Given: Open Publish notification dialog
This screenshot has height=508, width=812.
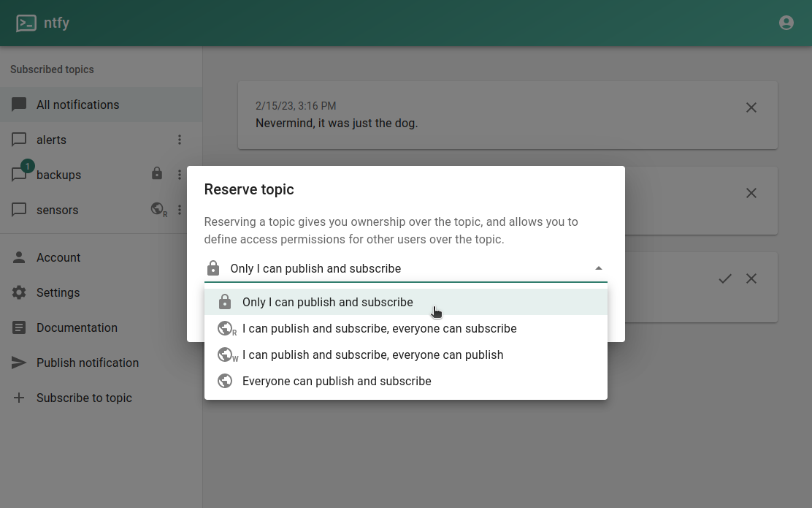Looking at the screenshot, I should pyautogui.click(x=87, y=363).
